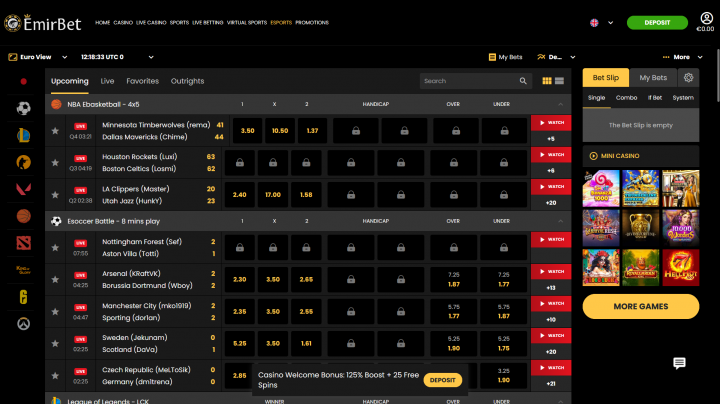Watch the Minnesota Timberwolves match stream
Screen dimensions: 720x404
(x=551, y=123)
